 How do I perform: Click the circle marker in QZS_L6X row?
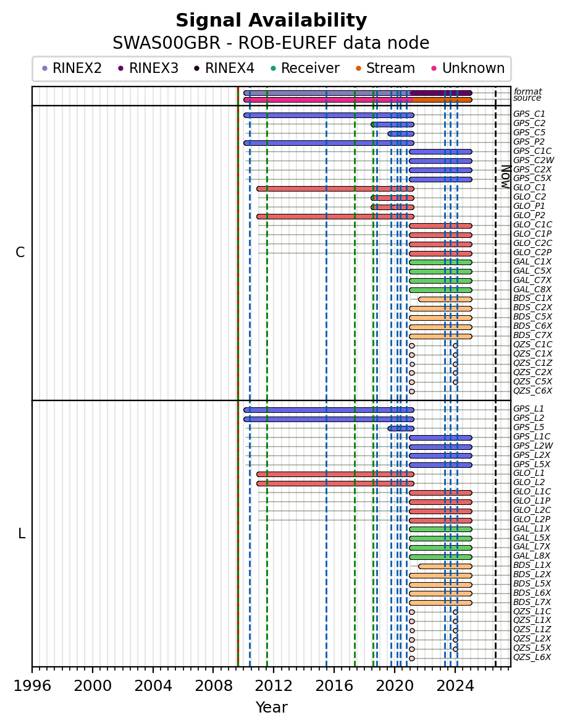coord(411,658)
